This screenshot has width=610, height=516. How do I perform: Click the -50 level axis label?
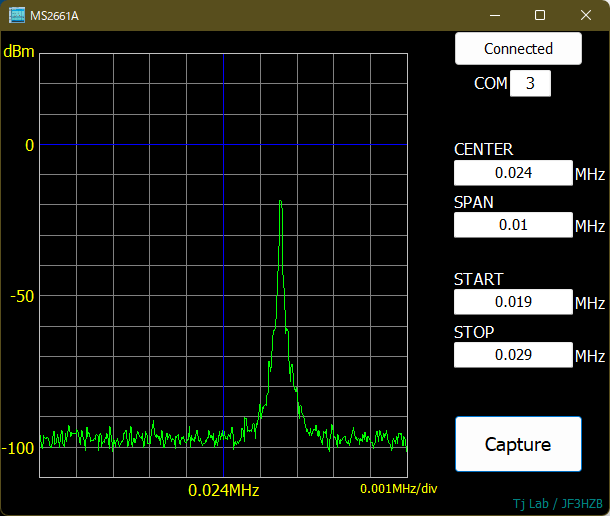click(x=22, y=296)
